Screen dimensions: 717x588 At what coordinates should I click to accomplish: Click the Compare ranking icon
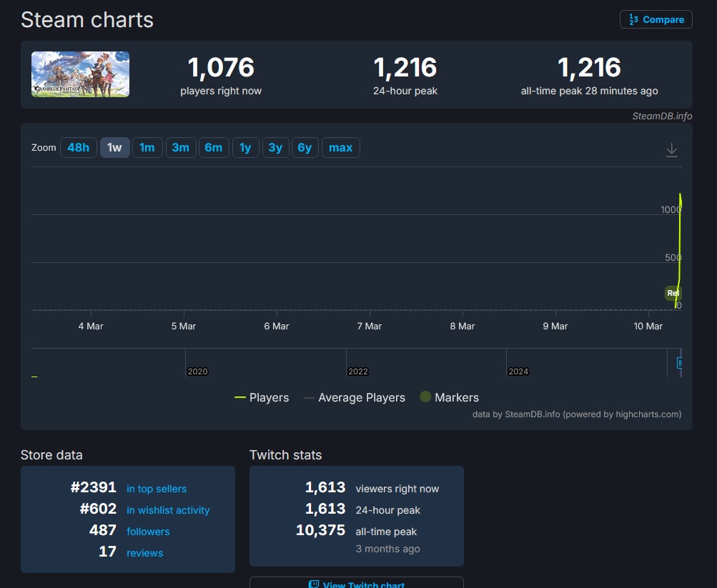click(633, 19)
